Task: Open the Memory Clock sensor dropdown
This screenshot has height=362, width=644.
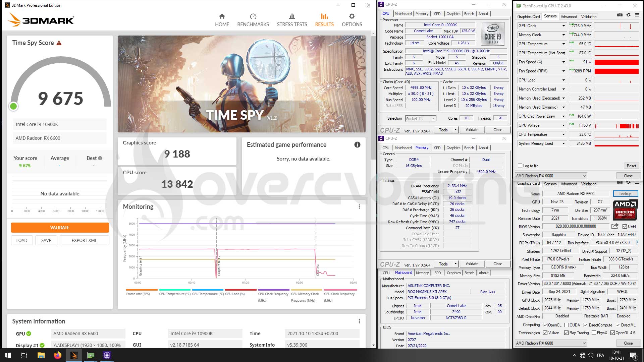Action: (563, 35)
